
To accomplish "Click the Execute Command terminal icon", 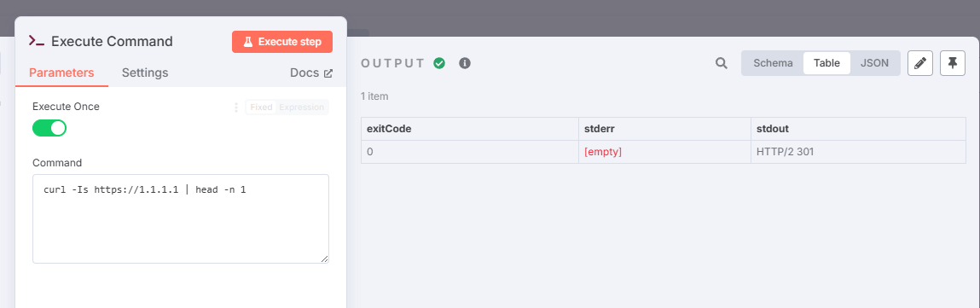I will 37,42.
